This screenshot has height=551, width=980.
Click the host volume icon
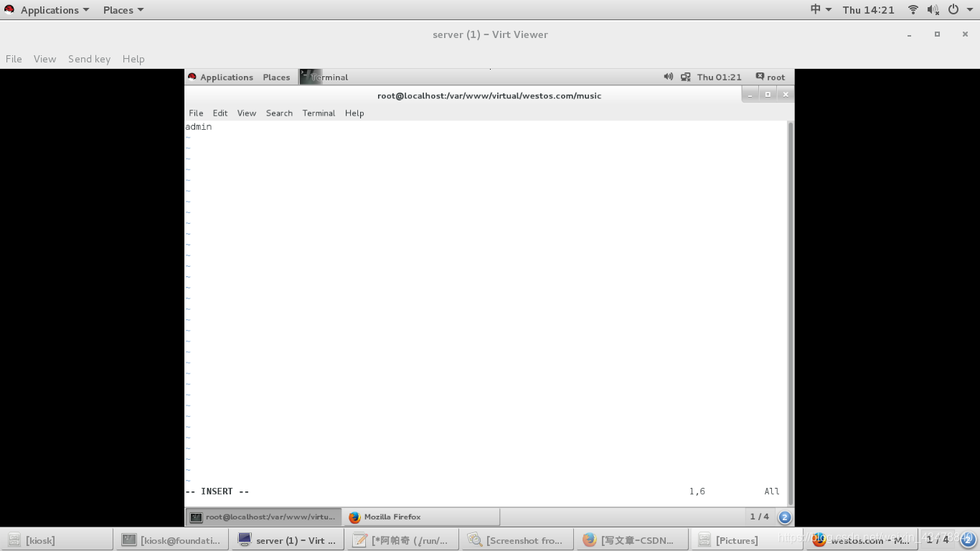(933, 10)
